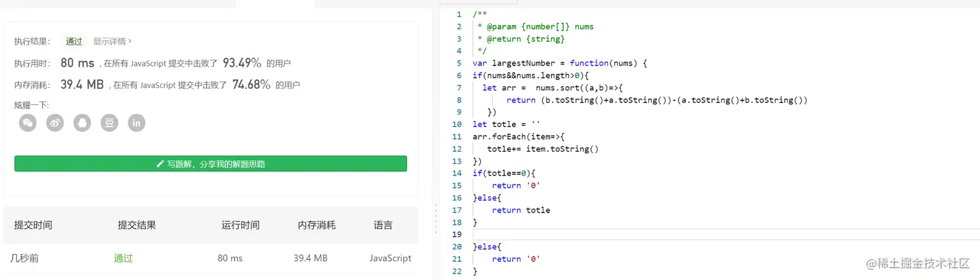Click the JavaScript language cell

pyautogui.click(x=390, y=258)
